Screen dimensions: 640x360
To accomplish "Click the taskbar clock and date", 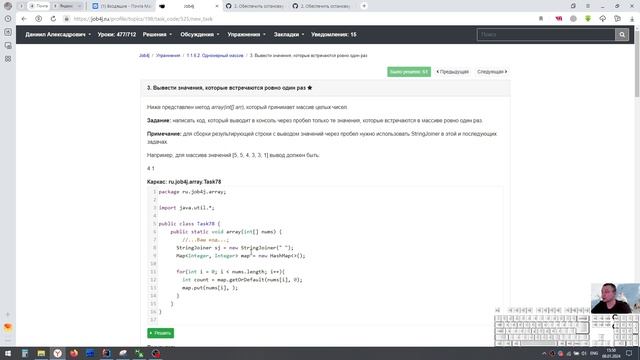I will 611,353.
